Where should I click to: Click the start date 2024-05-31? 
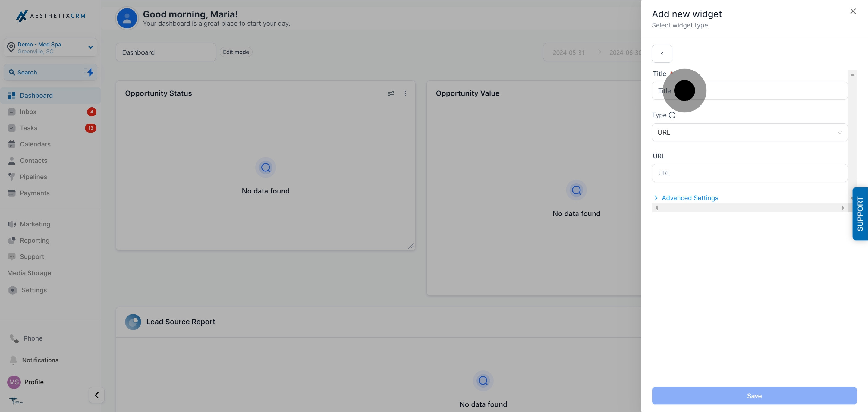(x=569, y=52)
